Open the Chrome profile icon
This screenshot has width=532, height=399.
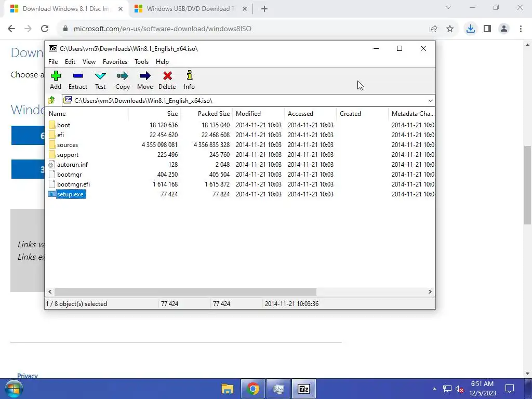(504, 29)
